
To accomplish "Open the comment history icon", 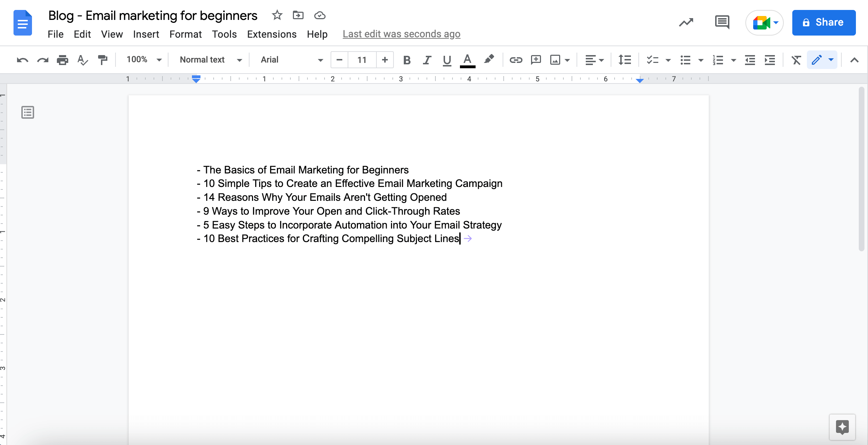I will coord(722,22).
